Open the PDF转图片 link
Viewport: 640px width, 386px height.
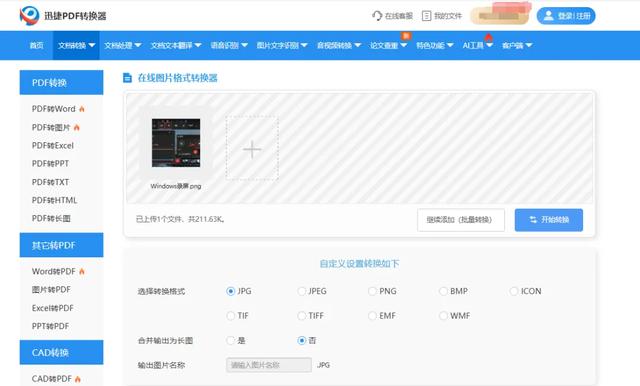pos(51,127)
